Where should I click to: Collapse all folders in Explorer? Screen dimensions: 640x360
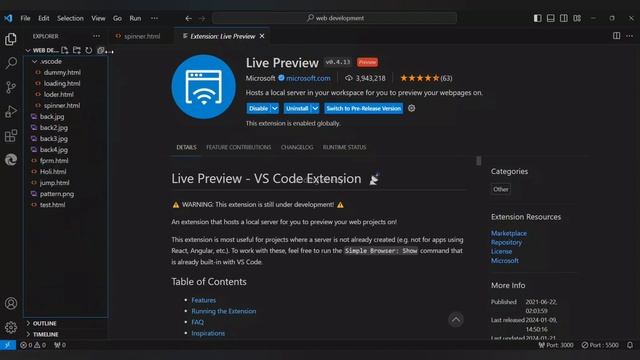100,50
